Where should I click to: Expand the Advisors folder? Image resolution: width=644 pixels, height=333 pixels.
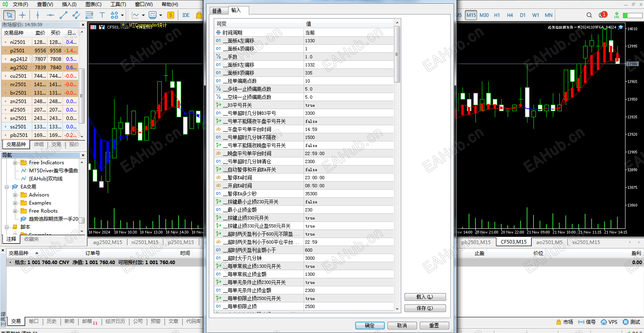click(x=15, y=195)
